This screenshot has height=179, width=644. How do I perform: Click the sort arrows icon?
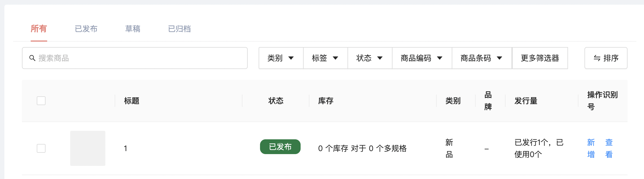coord(597,58)
